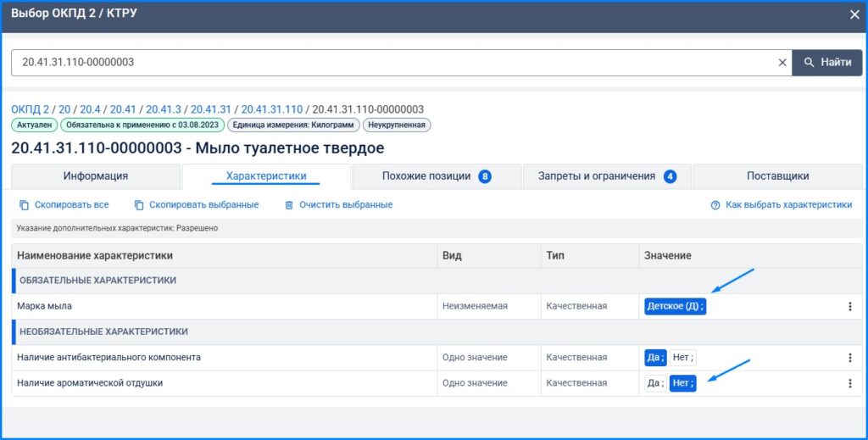Click Обязательна к применению с 03.08.2023 badge
The image size is (868, 440).
[142, 125]
